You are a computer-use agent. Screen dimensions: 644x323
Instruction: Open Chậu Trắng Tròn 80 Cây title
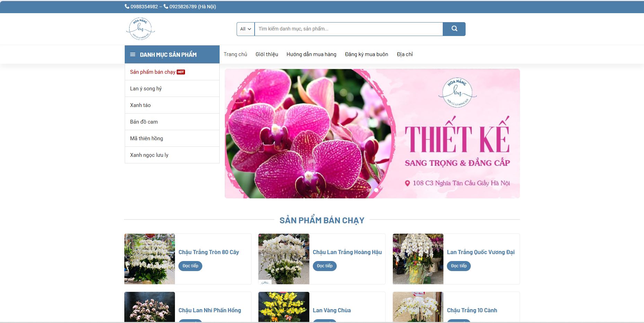(209, 252)
